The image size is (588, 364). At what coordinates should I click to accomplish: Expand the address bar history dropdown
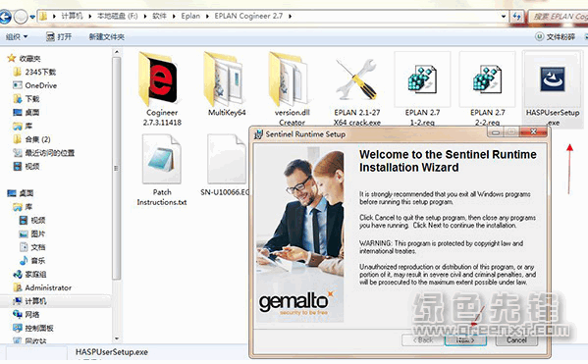coord(504,17)
